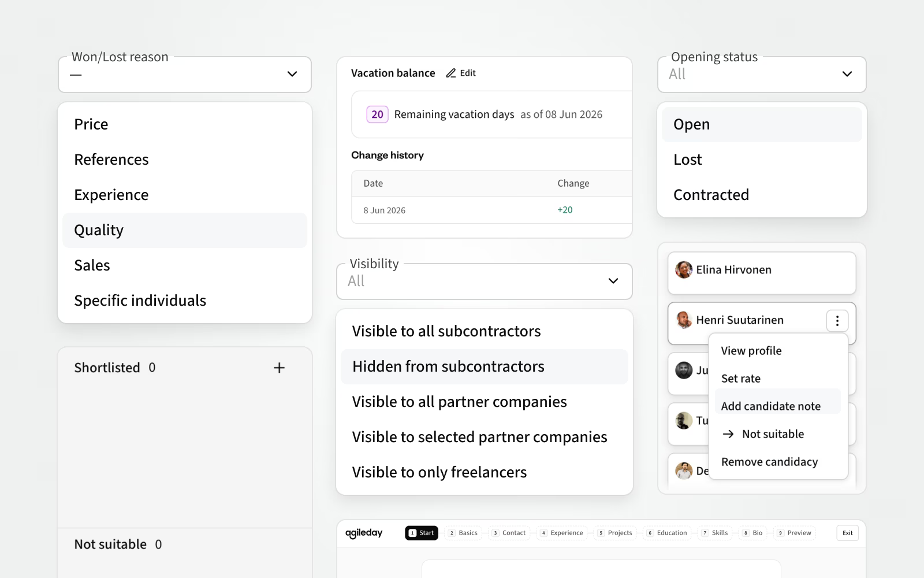Choose the Specific individuals option
Screen dimensions: 924x578
[185, 301]
